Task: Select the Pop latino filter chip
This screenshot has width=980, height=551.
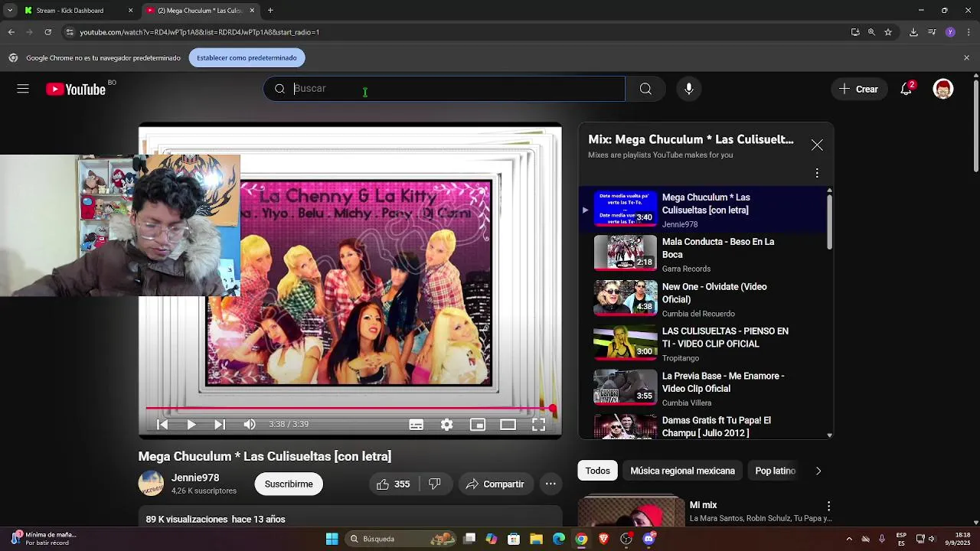Action: [776, 471]
